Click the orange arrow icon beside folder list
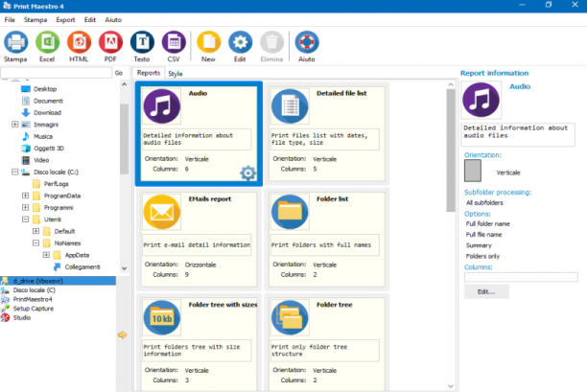Image resolution: width=587 pixels, height=392 pixels. click(123, 334)
